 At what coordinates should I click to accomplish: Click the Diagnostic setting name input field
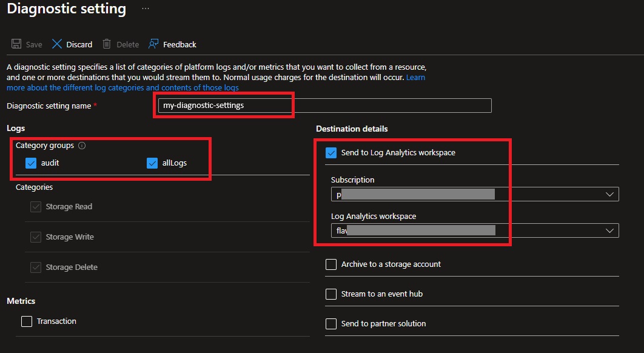pyautogui.click(x=324, y=106)
